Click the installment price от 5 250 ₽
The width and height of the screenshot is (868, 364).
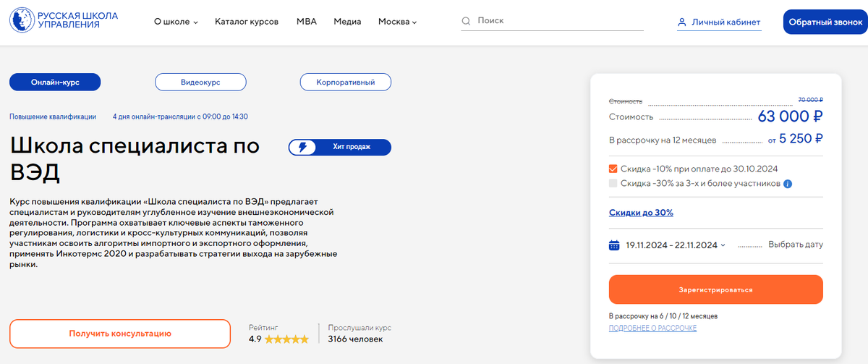796,139
